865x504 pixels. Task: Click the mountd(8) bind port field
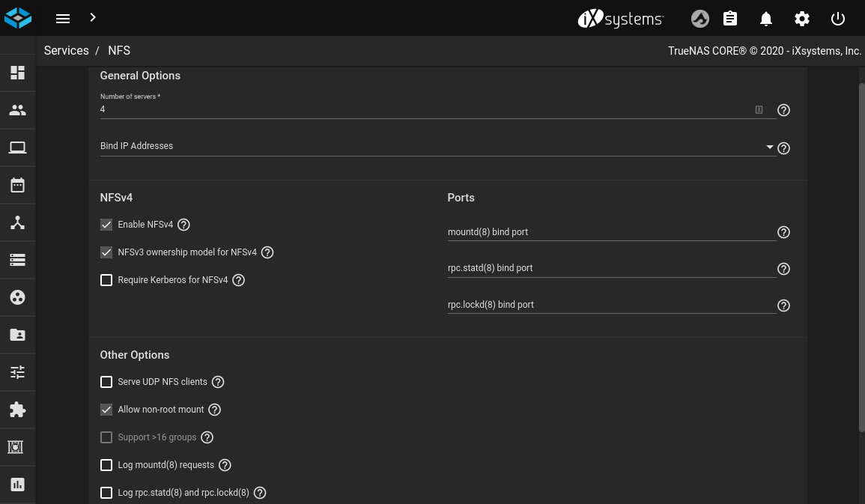coord(611,232)
